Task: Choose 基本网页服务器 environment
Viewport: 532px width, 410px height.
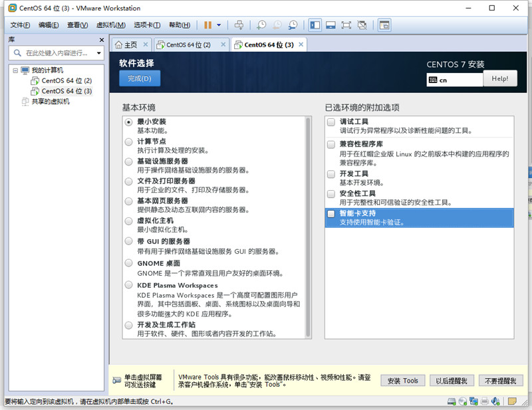Action: tap(128, 201)
